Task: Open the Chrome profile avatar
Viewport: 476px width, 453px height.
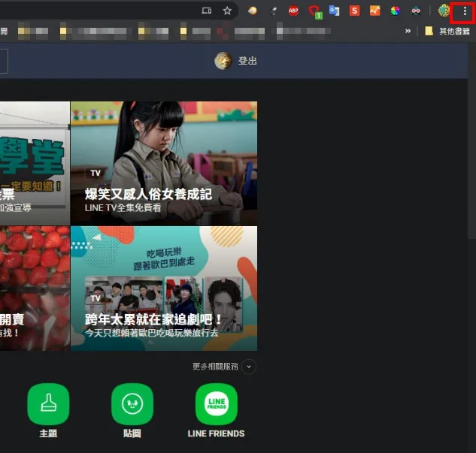Action: click(444, 11)
